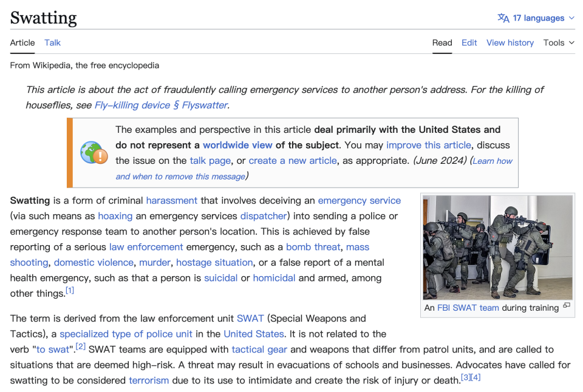
Task: Select the Article tab
Action: (22, 42)
